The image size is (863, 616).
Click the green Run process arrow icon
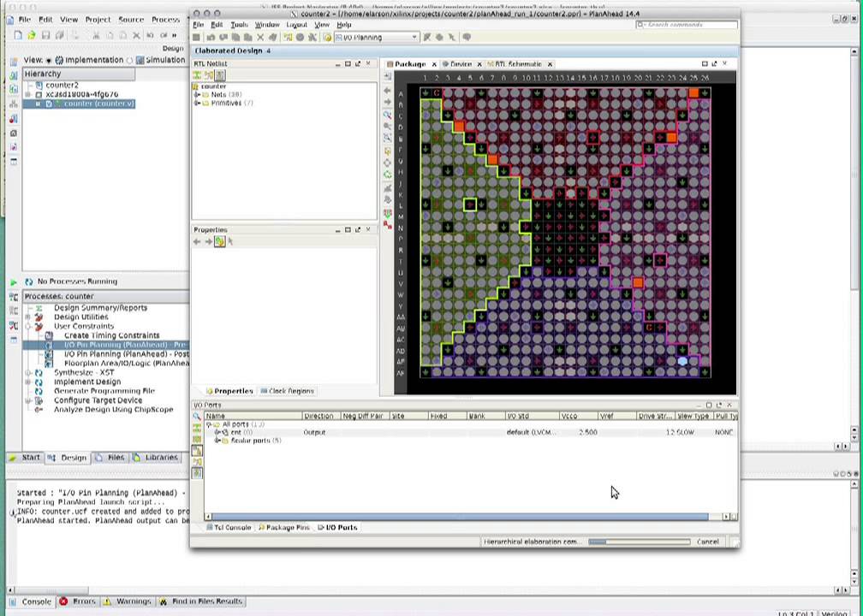click(x=13, y=281)
